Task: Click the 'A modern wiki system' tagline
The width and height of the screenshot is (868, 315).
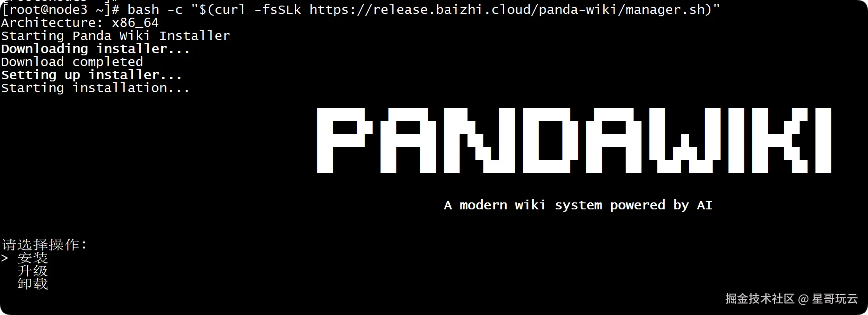Action: [523, 205]
